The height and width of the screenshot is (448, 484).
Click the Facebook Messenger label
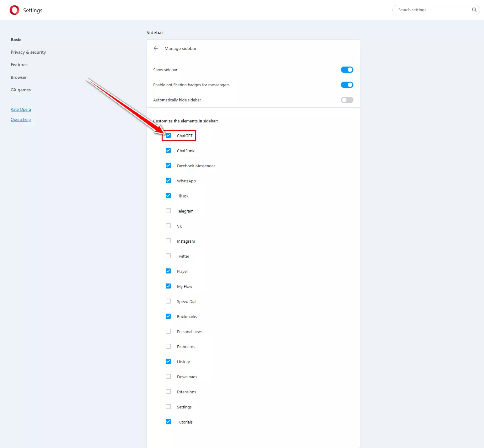point(196,166)
